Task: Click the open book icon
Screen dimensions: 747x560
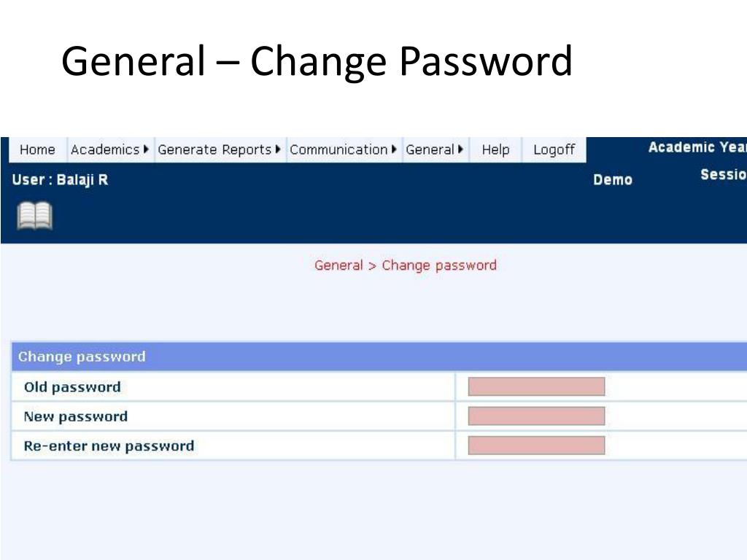Action: 35,216
